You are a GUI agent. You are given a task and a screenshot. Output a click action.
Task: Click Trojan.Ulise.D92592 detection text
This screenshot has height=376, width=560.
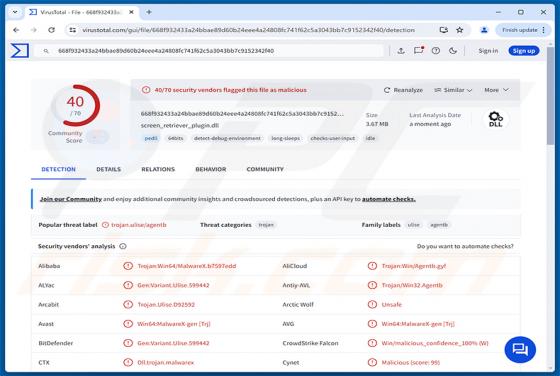166,305
